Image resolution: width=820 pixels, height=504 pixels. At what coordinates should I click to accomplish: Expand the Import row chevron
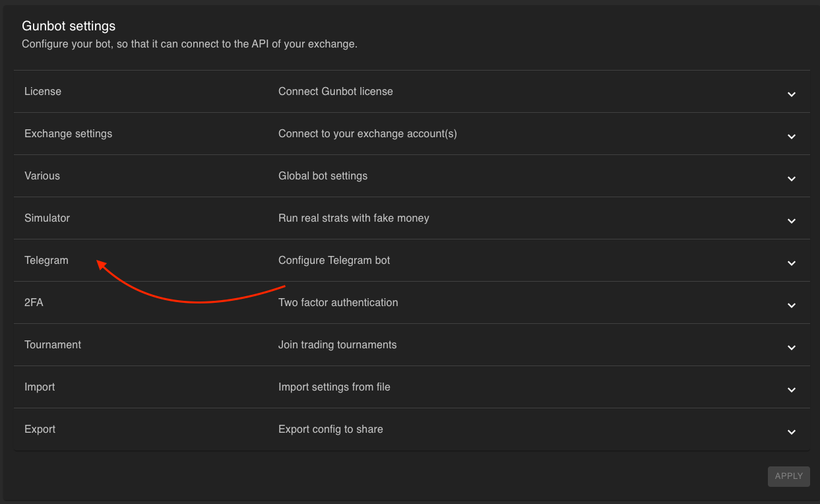(x=792, y=390)
